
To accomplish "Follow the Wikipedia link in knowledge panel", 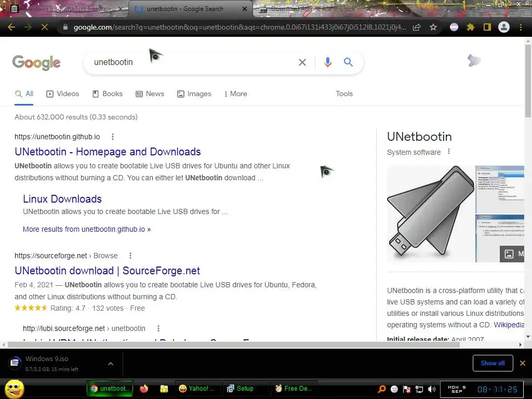I will click(509, 325).
